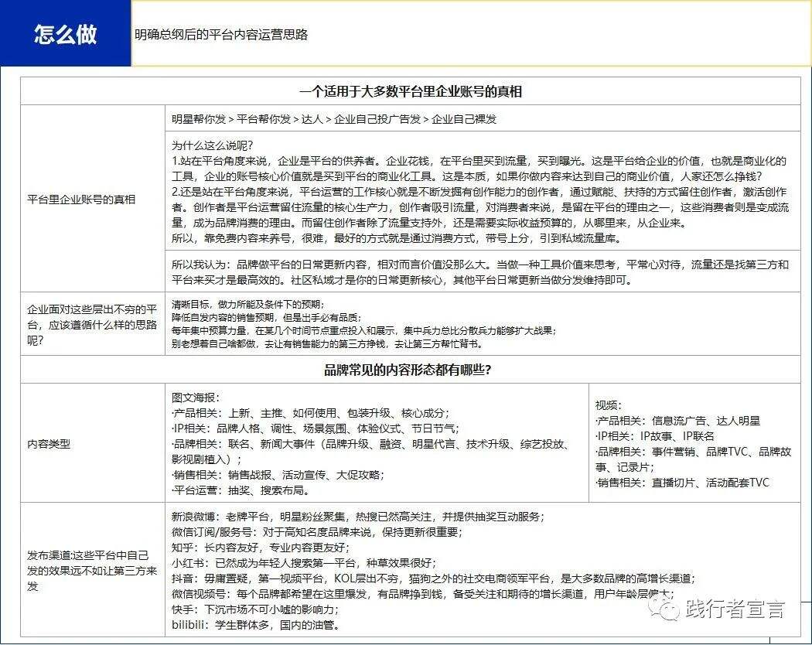Click the question 为什么这么说呢?
812x645 pixels.
click(x=213, y=145)
